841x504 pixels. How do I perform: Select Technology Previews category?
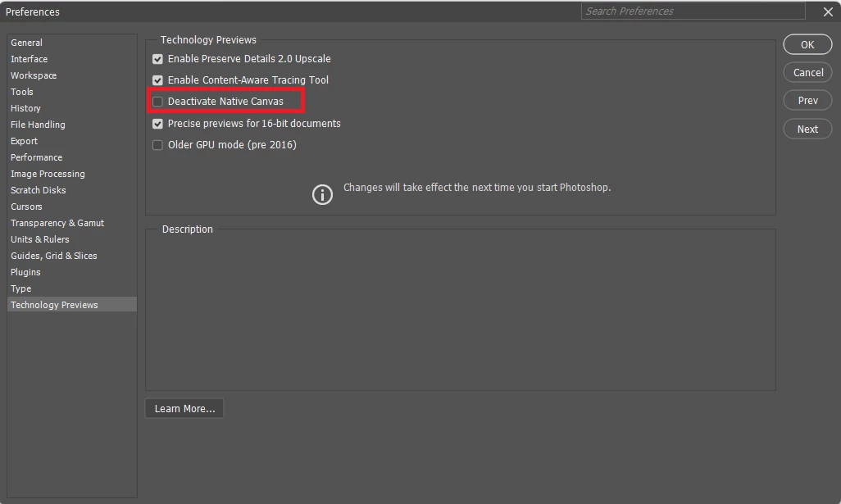click(72, 305)
